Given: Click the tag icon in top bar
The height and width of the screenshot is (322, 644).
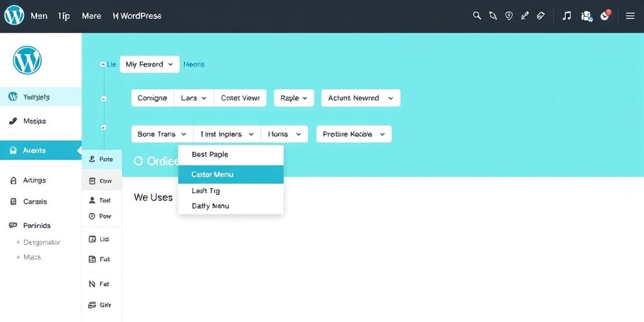Looking at the screenshot, I should click(540, 16).
